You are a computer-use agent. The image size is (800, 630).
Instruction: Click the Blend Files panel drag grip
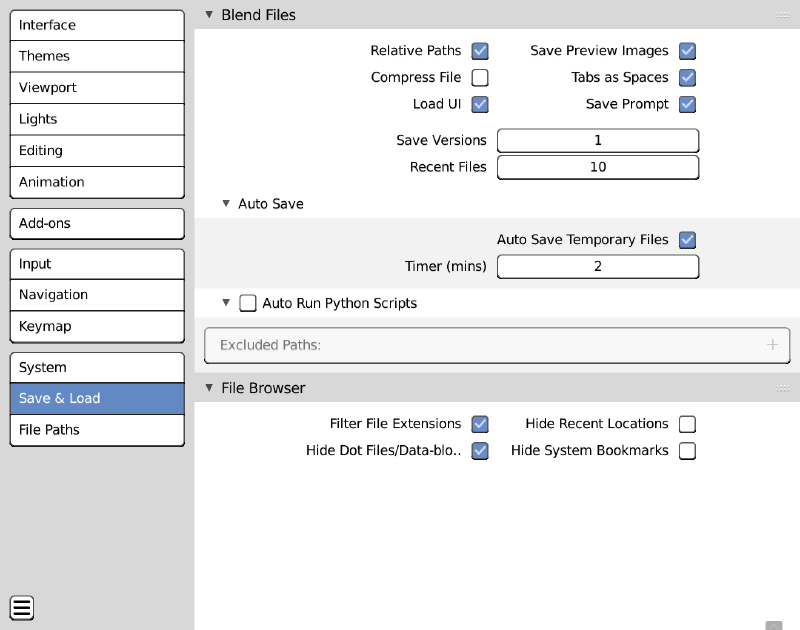(783, 15)
